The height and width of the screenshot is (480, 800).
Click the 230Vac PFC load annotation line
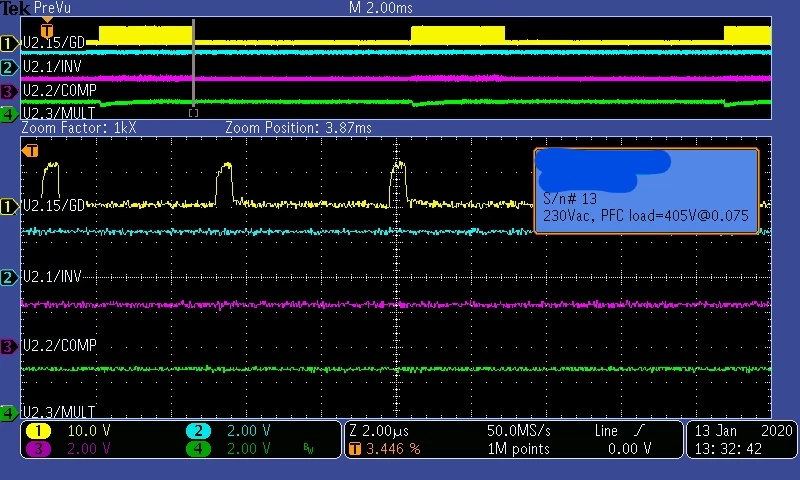point(645,216)
